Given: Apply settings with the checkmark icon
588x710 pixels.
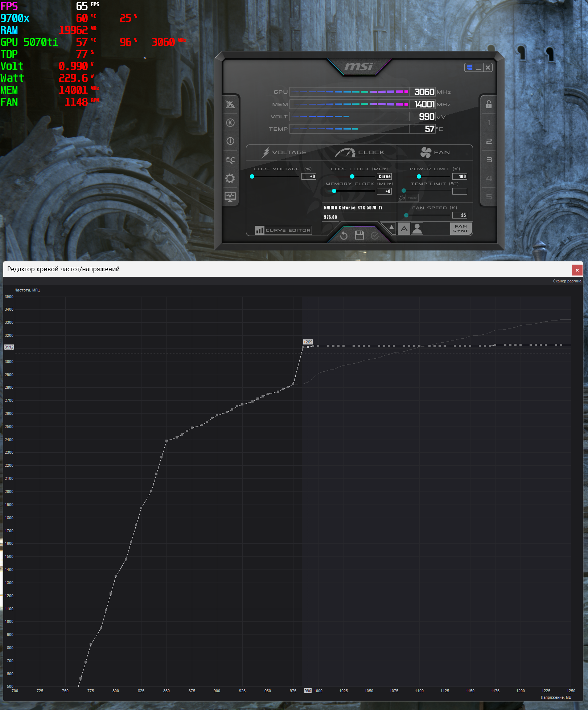Looking at the screenshot, I should (375, 236).
